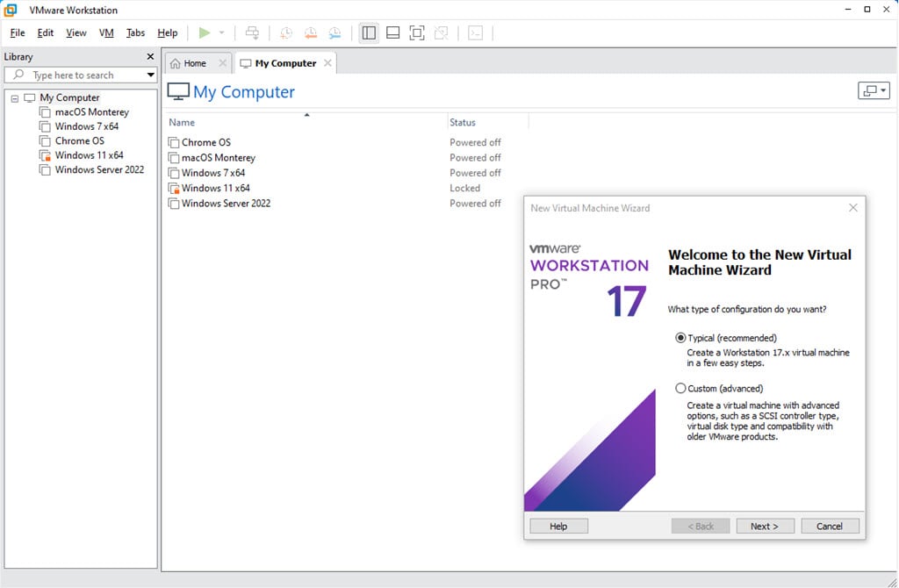
Task: Open the VM menu
Action: tap(106, 33)
